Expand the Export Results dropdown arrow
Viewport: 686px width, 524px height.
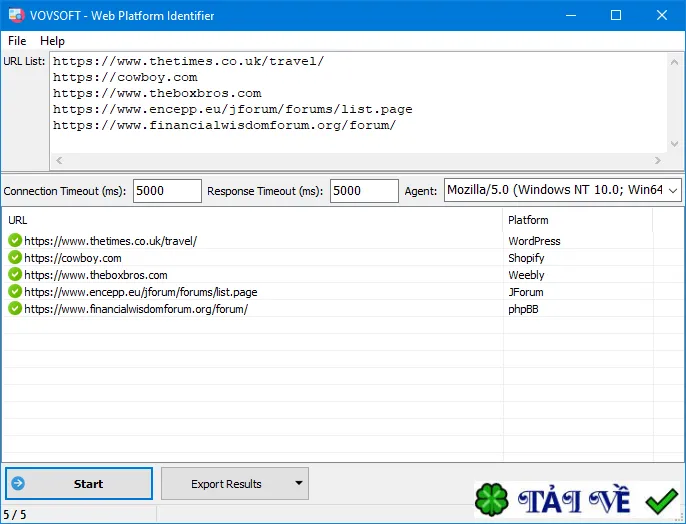(299, 483)
